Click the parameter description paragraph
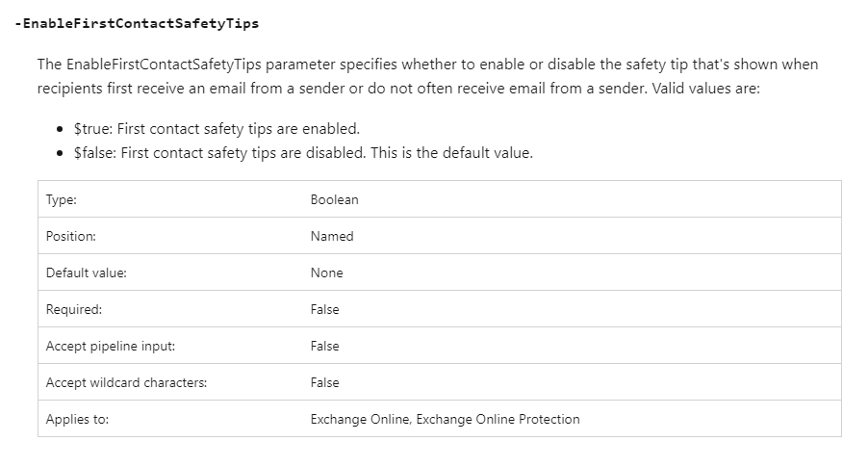 click(x=427, y=76)
